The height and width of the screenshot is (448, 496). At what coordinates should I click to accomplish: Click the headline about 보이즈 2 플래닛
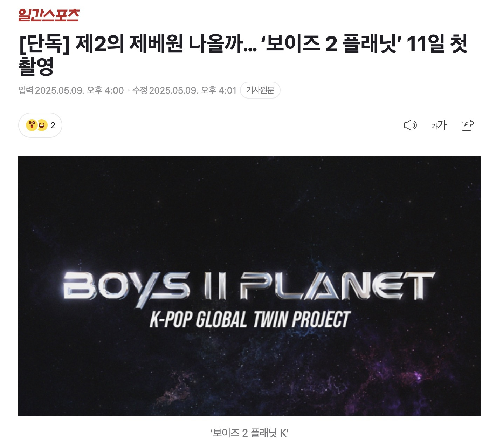pyautogui.click(x=243, y=55)
